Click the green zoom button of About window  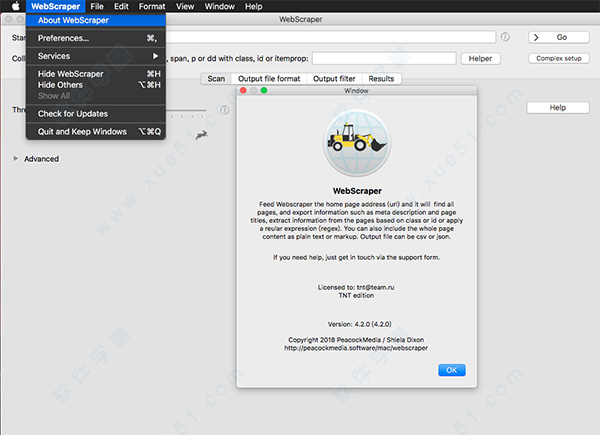(264, 90)
